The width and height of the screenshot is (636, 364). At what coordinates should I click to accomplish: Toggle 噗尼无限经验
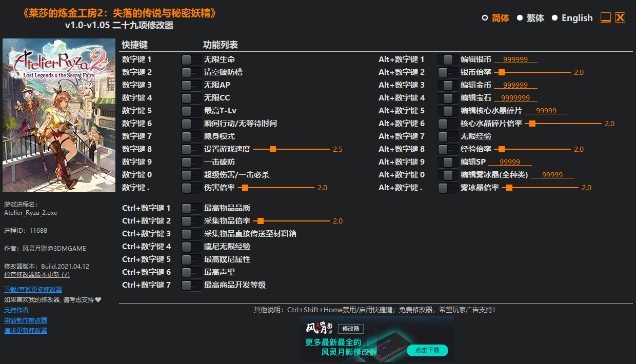(191, 246)
